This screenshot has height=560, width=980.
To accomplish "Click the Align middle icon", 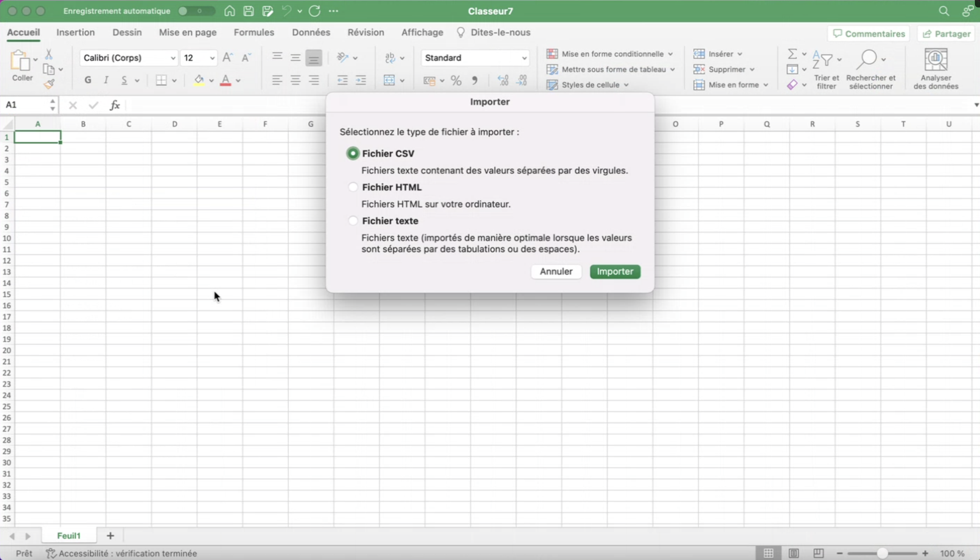I will point(295,58).
